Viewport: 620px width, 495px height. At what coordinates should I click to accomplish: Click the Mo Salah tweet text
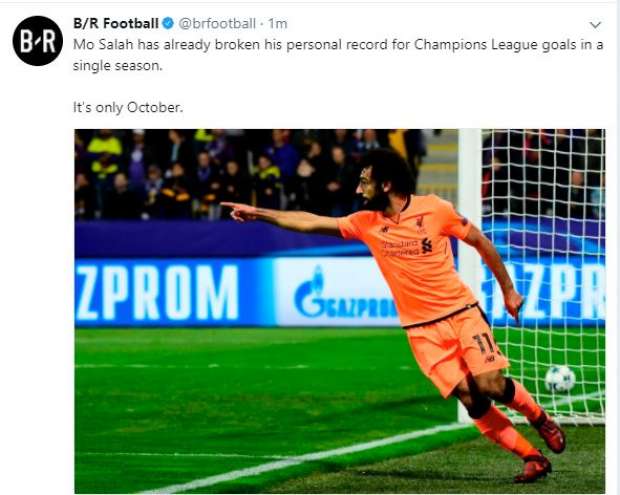coord(338,55)
